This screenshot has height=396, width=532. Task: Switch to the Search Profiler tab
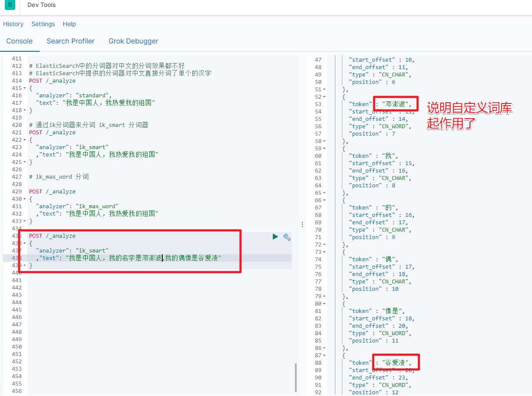coord(70,41)
